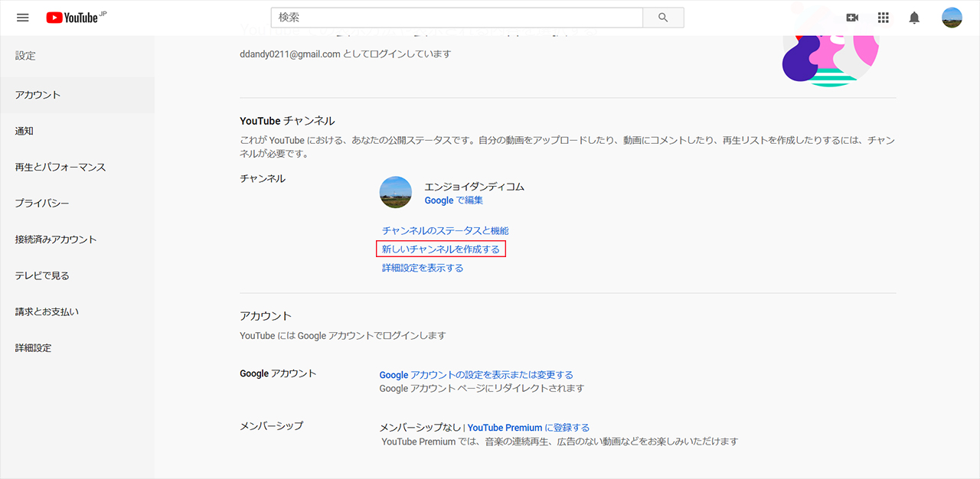The image size is (980, 479).
Task: Click the magnifier search button
Action: click(x=663, y=18)
